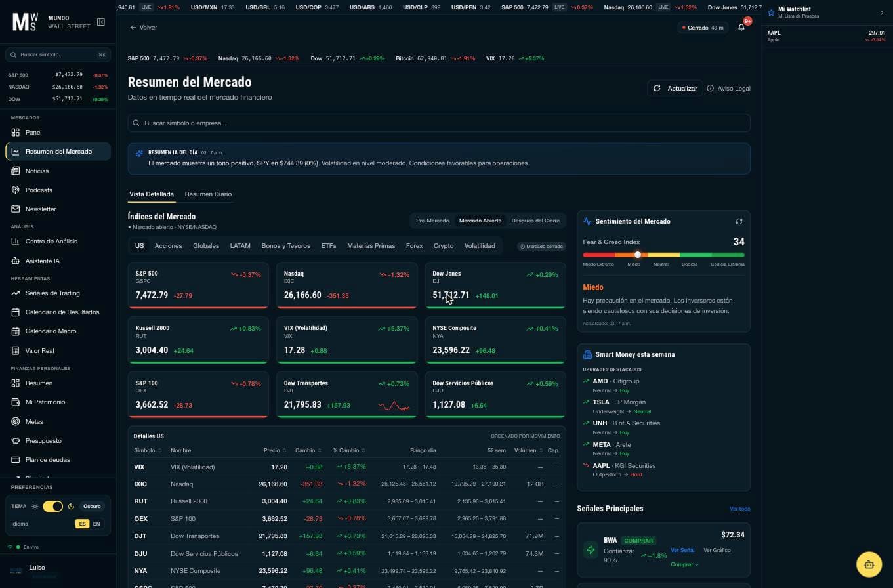Screen dimensions: 893x588
Task: Expand the Mi Watchlist chevron
Action: coord(882,12)
